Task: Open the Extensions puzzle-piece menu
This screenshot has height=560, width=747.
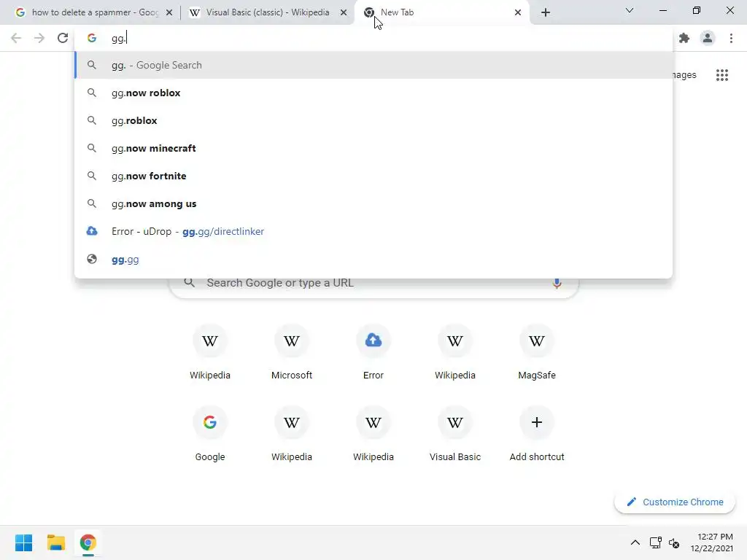Action: 684,38
